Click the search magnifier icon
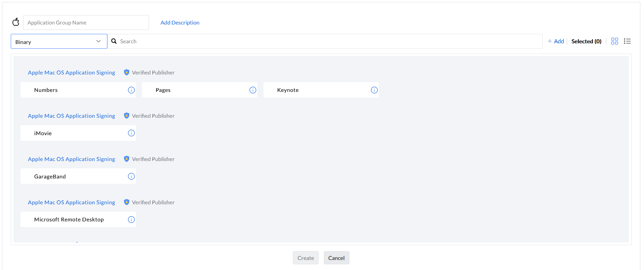This screenshot has width=644, height=270. [114, 41]
